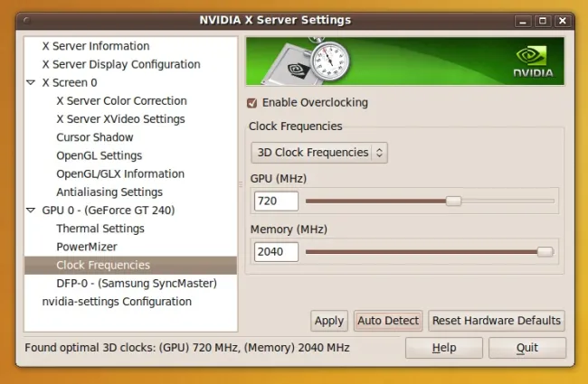The width and height of the screenshot is (588, 384).
Task: Quit the NVIDIA settings application
Action: 527,348
